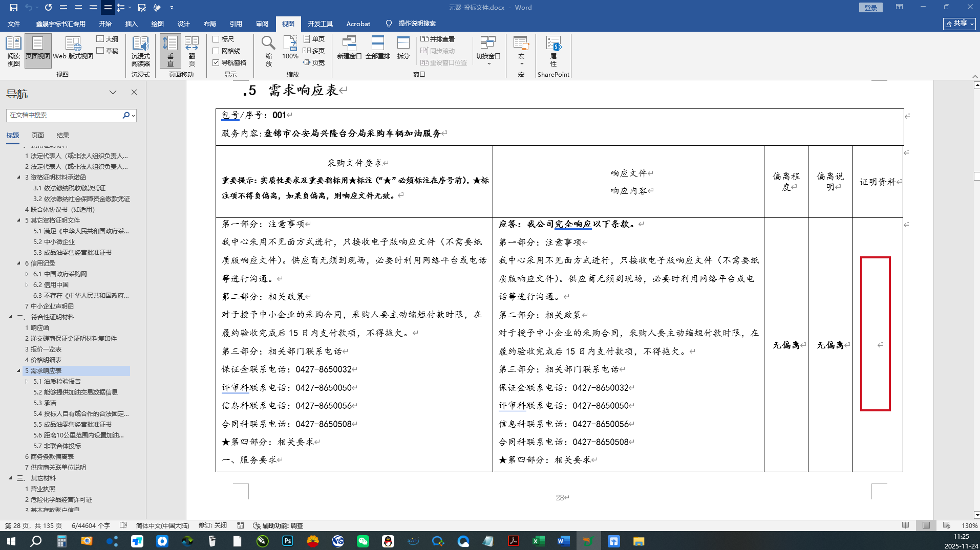Click the 登录 sign-in button
The height and width of the screenshot is (550, 980).
pyautogui.click(x=871, y=8)
